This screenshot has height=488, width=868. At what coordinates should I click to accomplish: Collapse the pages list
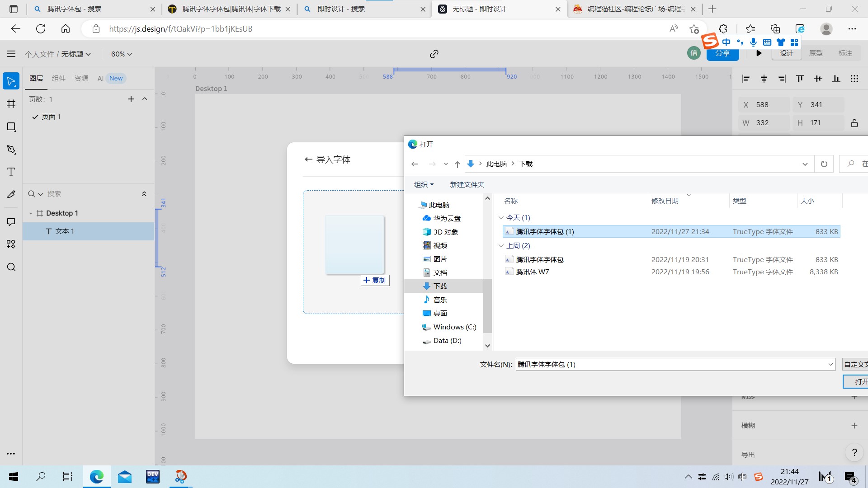point(145,99)
